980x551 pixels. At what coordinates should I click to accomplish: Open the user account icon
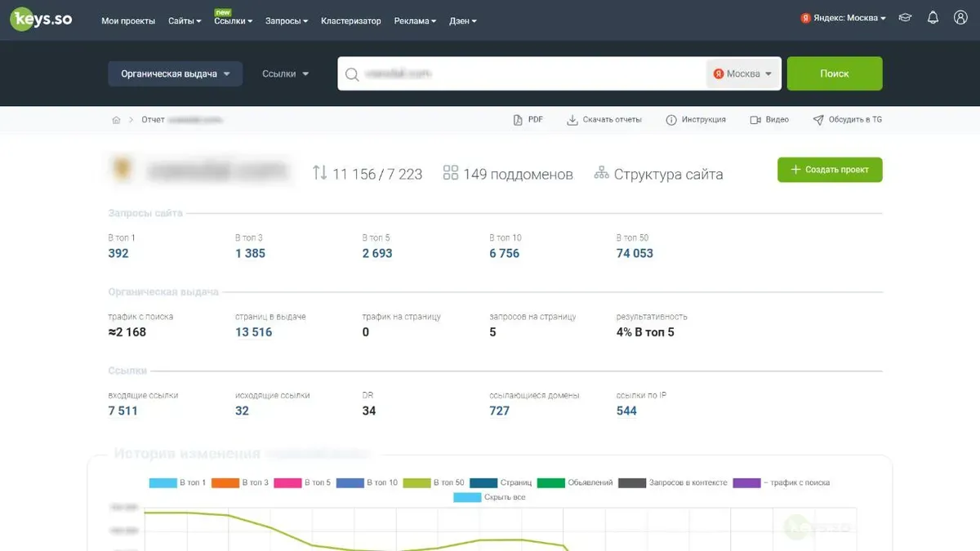click(960, 18)
